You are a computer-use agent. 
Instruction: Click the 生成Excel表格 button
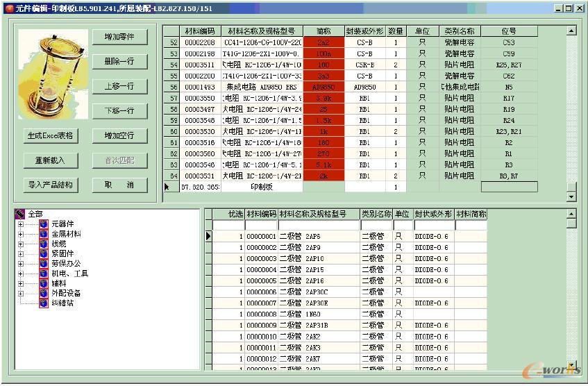pos(49,135)
